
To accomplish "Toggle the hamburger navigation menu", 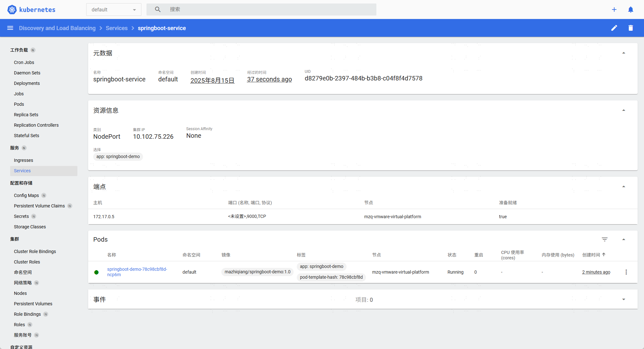I will coord(10,28).
